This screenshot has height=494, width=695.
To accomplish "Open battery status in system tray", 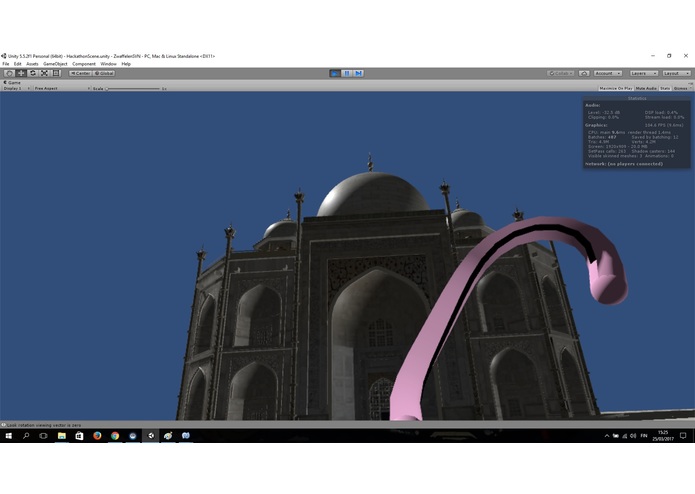I will (616, 436).
